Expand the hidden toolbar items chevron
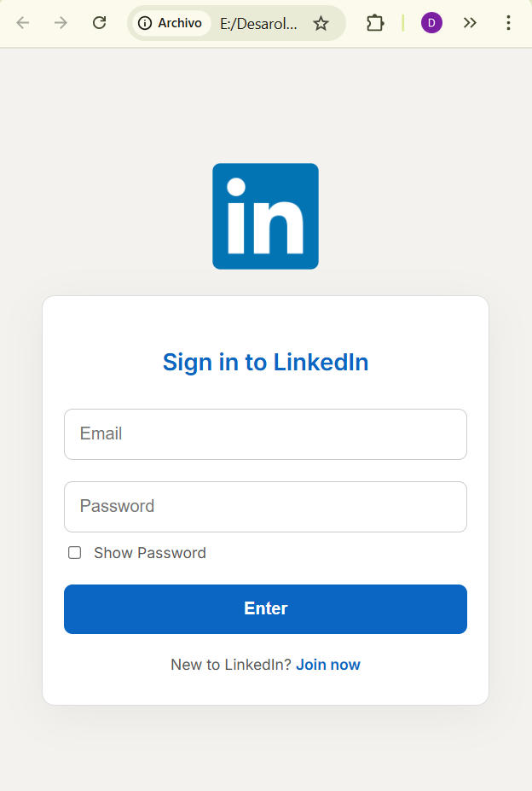The image size is (532, 791). tap(470, 23)
